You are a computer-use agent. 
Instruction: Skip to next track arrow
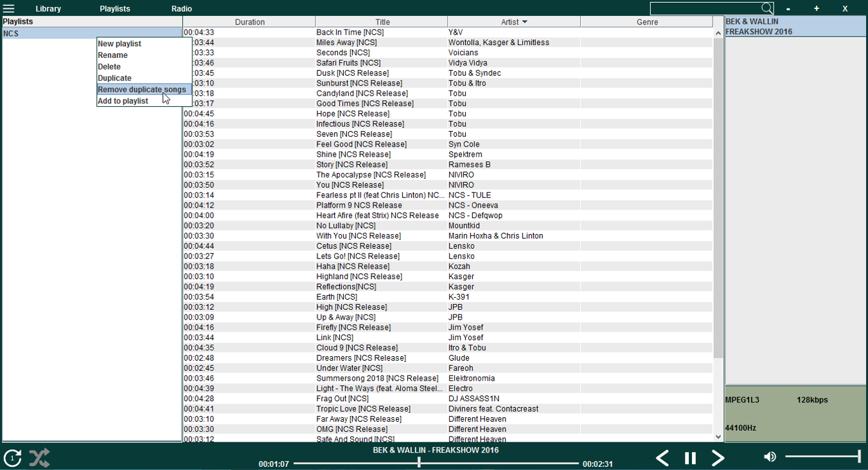point(718,458)
